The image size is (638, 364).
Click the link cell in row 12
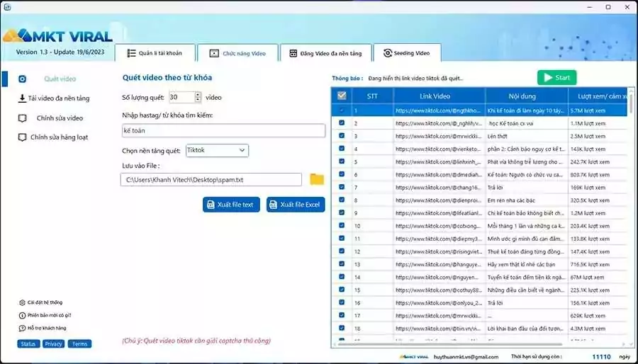[440, 251]
